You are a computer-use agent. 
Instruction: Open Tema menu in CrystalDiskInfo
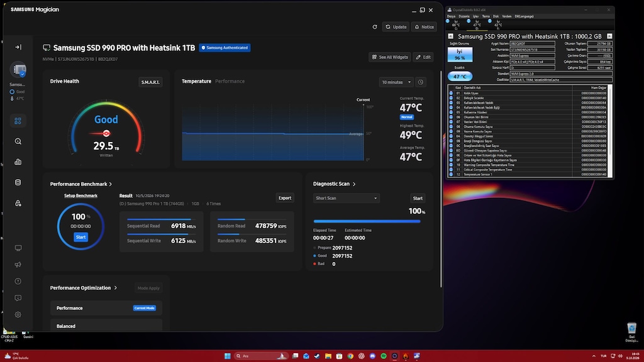tap(486, 16)
